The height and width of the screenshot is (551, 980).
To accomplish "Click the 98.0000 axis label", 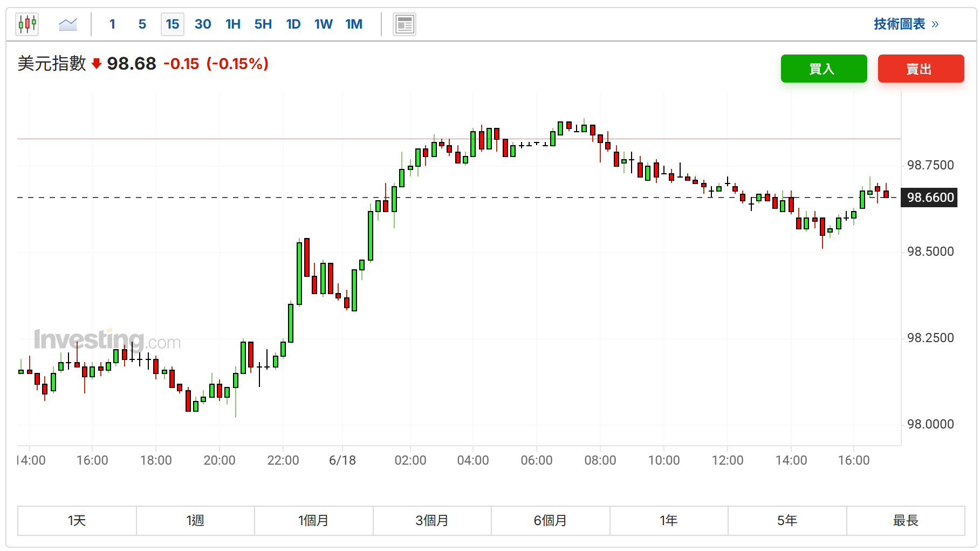I will click(x=930, y=424).
